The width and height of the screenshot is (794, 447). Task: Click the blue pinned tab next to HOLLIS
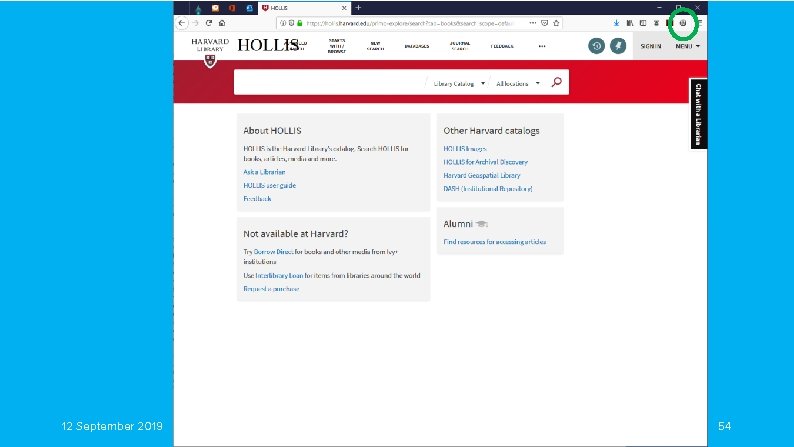click(250, 8)
